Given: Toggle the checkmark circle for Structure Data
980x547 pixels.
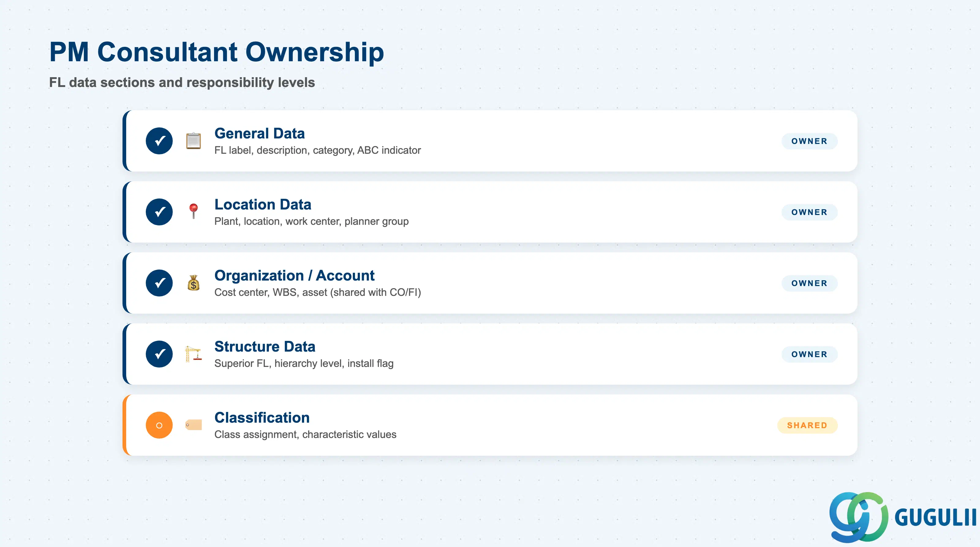Looking at the screenshot, I should [x=159, y=354].
